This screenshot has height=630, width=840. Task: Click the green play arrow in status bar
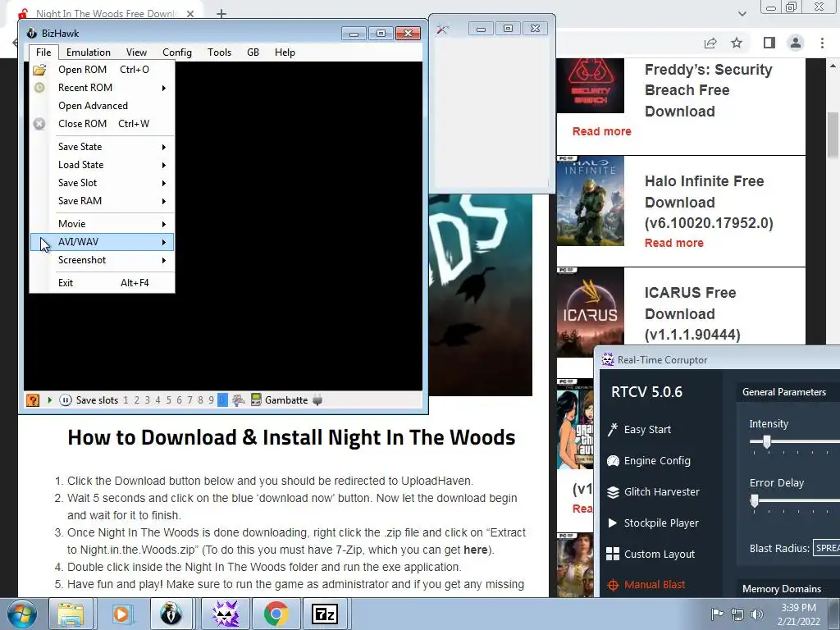[50, 400]
